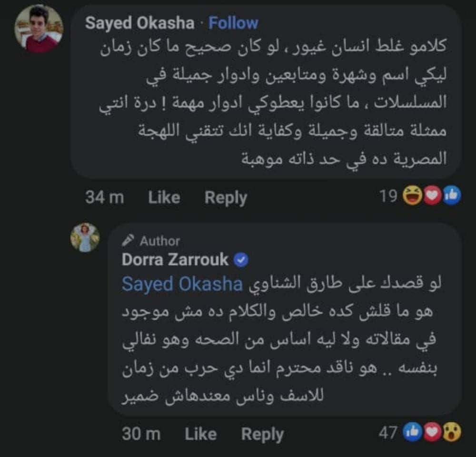Click the blue verified badge beside Dorra Zarrouk
This screenshot has height=457, width=476.
[242, 259]
